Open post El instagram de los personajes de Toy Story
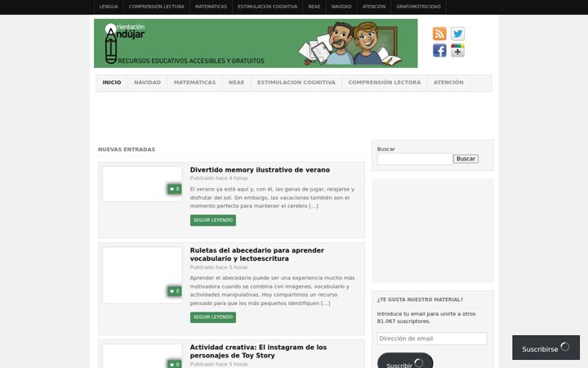The height and width of the screenshot is (368, 588). click(x=258, y=352)
